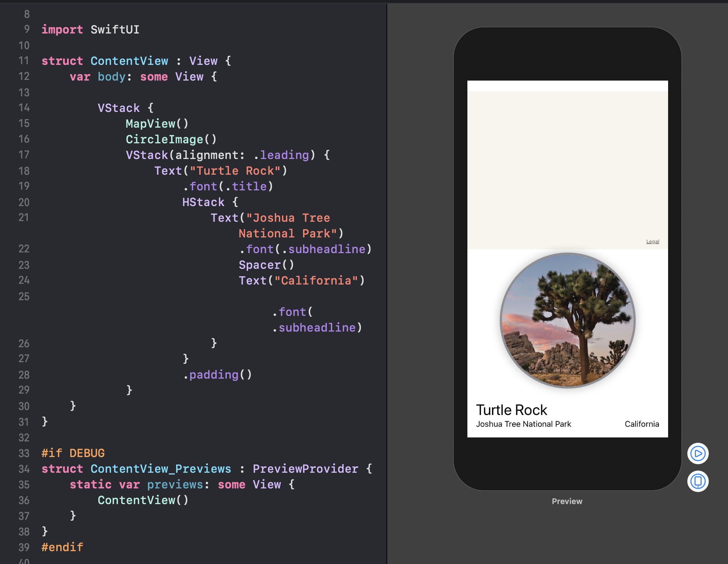Click line number 33 in the gutter
The height and width of the screenshot is (564, 728).
tap(24, 453)
